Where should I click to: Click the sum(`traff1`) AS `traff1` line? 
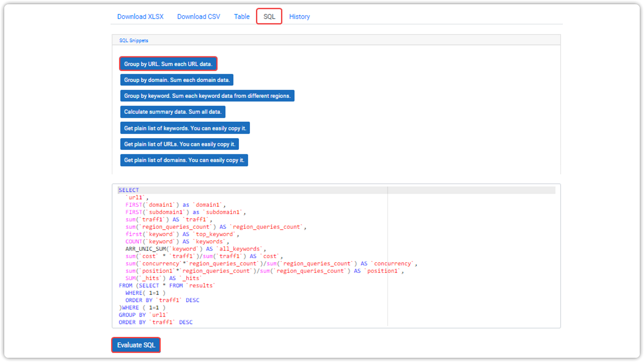[169, 220]
